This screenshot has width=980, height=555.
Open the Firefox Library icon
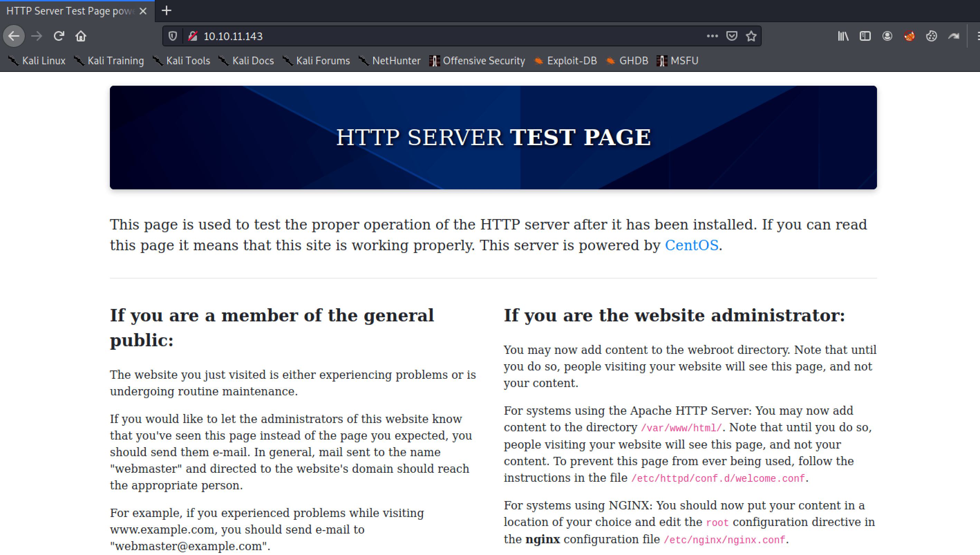click(x=843, y=36)
